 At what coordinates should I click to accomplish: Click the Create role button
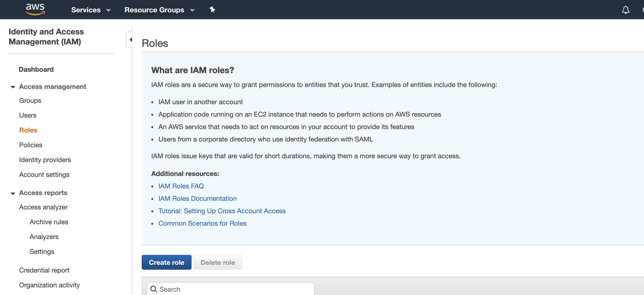[166, 262]
